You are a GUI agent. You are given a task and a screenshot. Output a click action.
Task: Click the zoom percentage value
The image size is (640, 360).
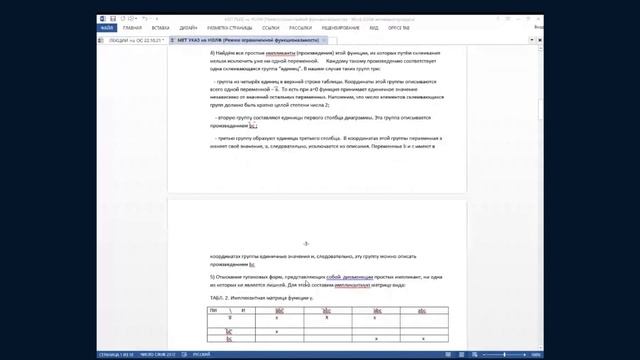(x=536, y=355)
